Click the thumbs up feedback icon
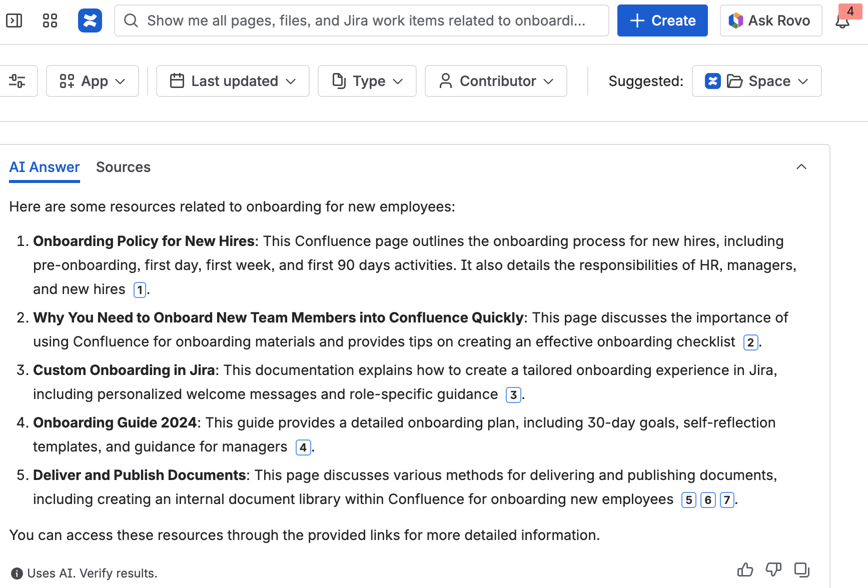This screenshot has height=588, width=868. click(745, 569)
